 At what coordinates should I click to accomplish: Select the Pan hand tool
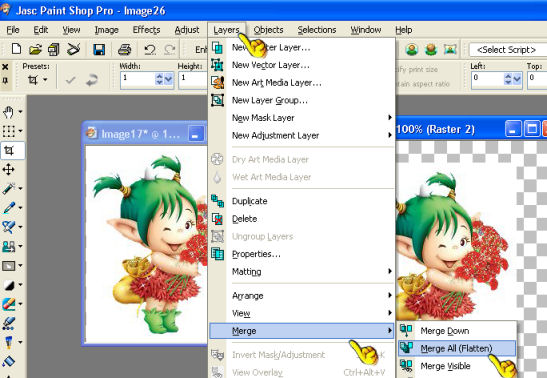(9, 112)
